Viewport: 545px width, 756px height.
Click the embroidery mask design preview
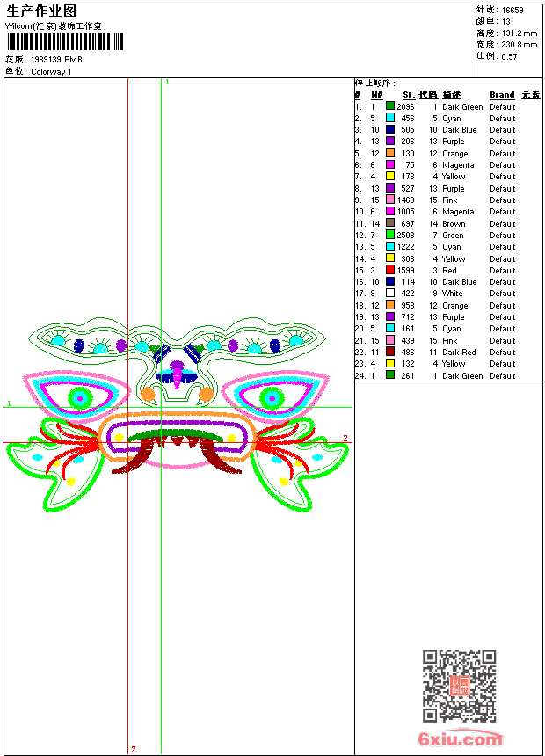click(177, 415)
